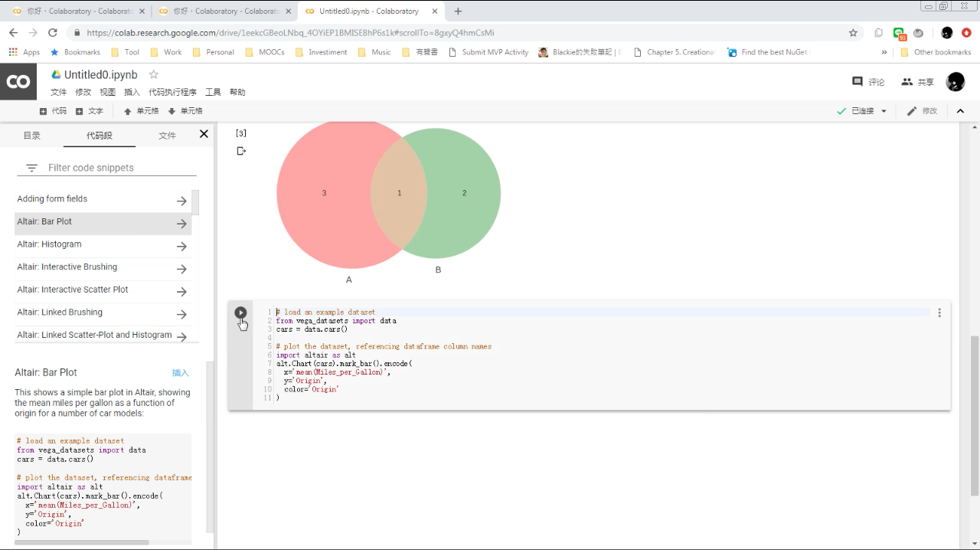
Task: Open the Apps bookmarks shortcut
Action: [x=24, y=52]
